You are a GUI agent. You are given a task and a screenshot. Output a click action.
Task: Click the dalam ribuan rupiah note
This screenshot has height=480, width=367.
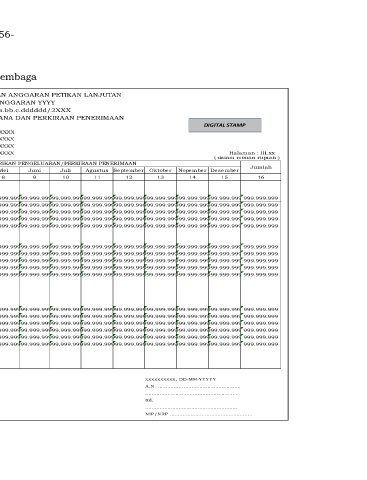[x=247, y=158]
